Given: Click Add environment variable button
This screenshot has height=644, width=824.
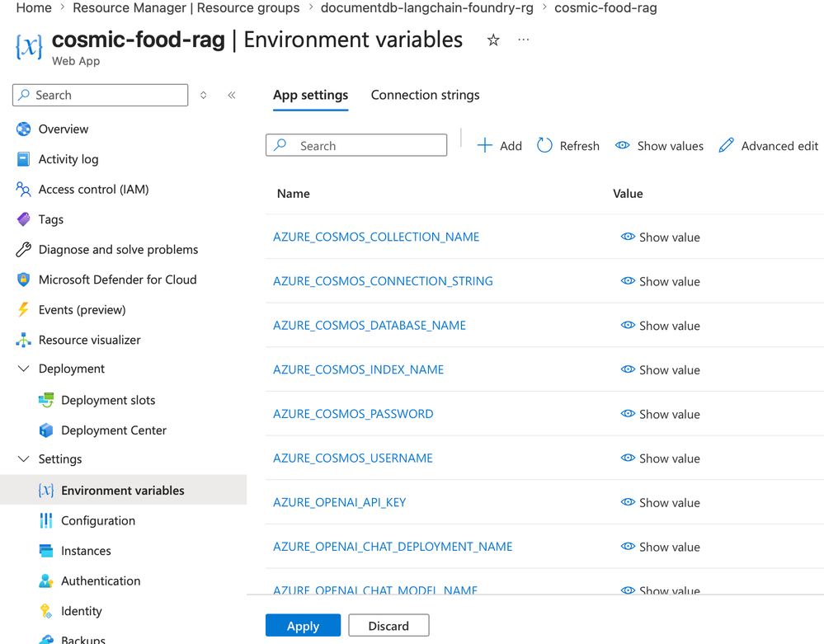Looking at the screenshot, I should tap(500, 146).
